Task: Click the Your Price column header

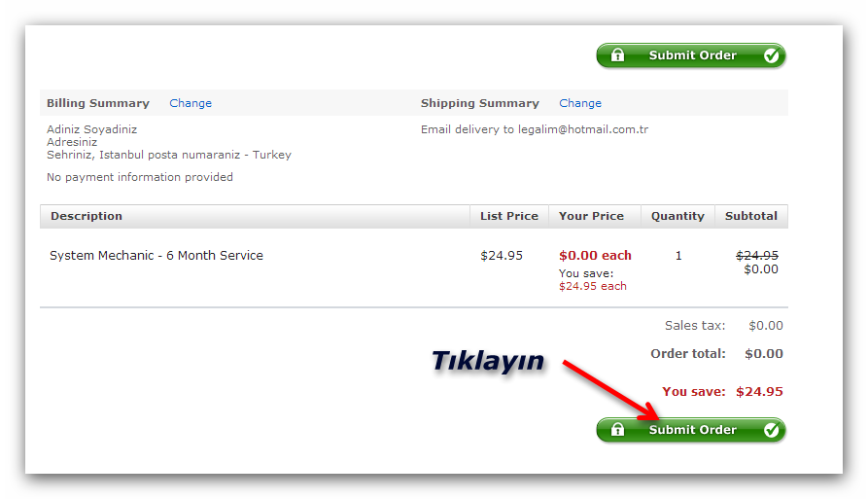Action: click(x=591, y=216)
